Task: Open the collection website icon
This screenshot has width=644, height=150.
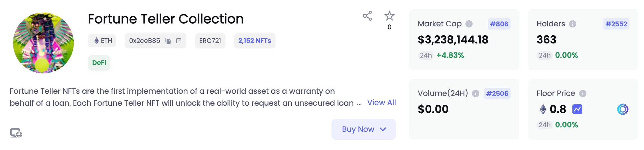Action: [16, 133]
